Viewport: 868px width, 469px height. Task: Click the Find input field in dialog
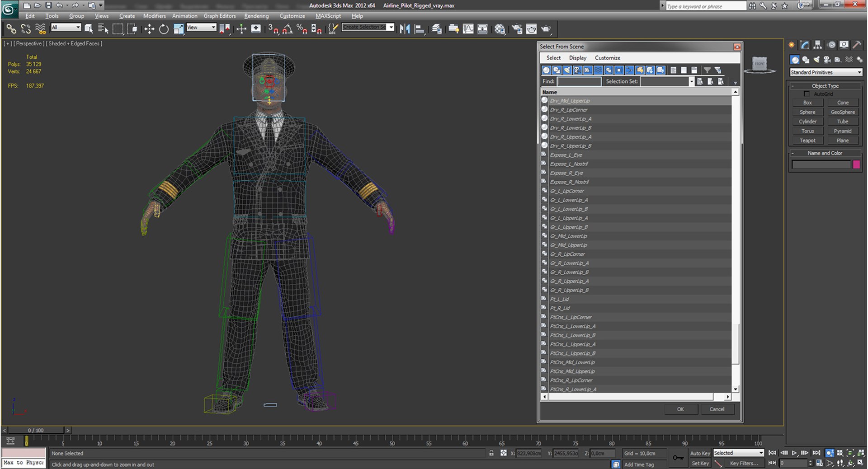pos(579,81)
